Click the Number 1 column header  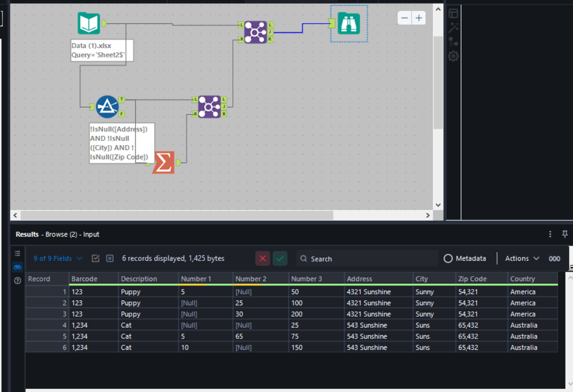206,279
